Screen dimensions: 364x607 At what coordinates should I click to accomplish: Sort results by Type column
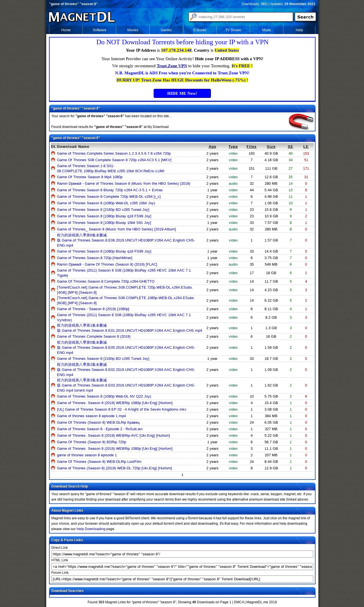233,147
